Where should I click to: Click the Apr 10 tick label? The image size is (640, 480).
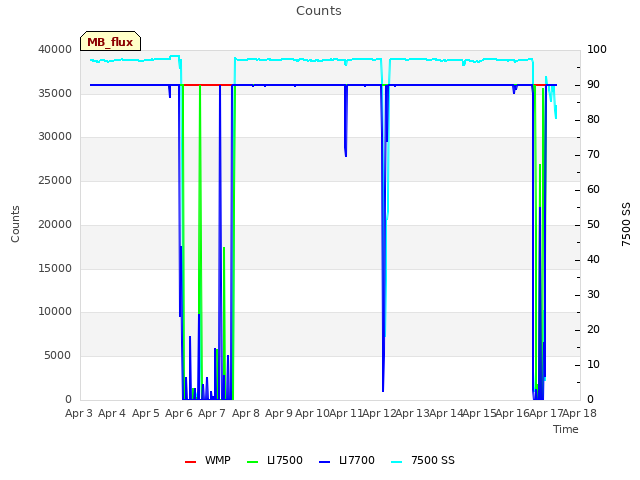point(312,413)
